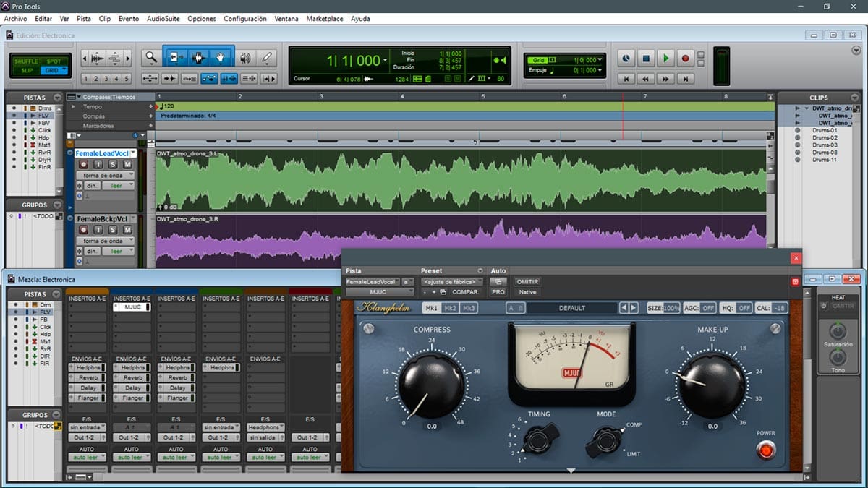Open the 'forma de onda' view selector
This screenshot has height=488, width=868.
pyautogui.click(x=106, y=176)
